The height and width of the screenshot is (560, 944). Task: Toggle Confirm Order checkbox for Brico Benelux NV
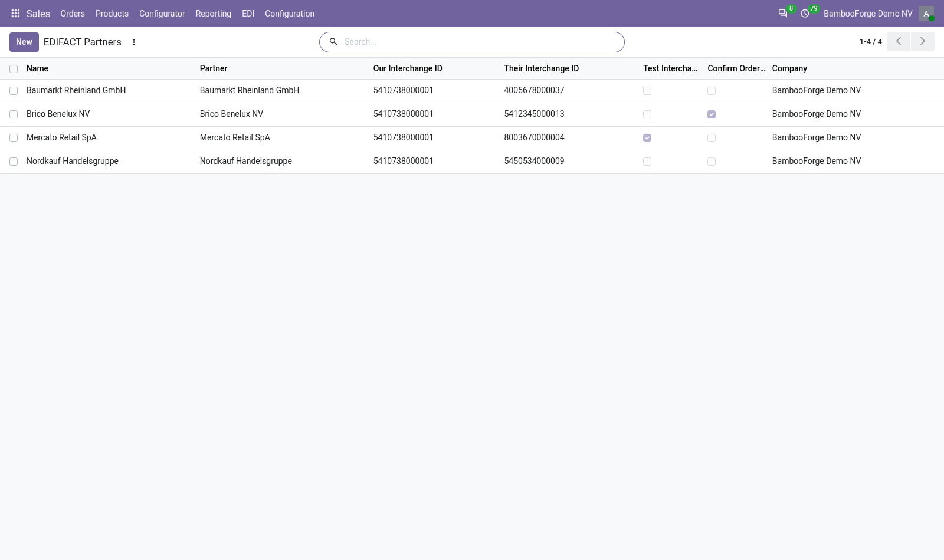click(712, 114)
